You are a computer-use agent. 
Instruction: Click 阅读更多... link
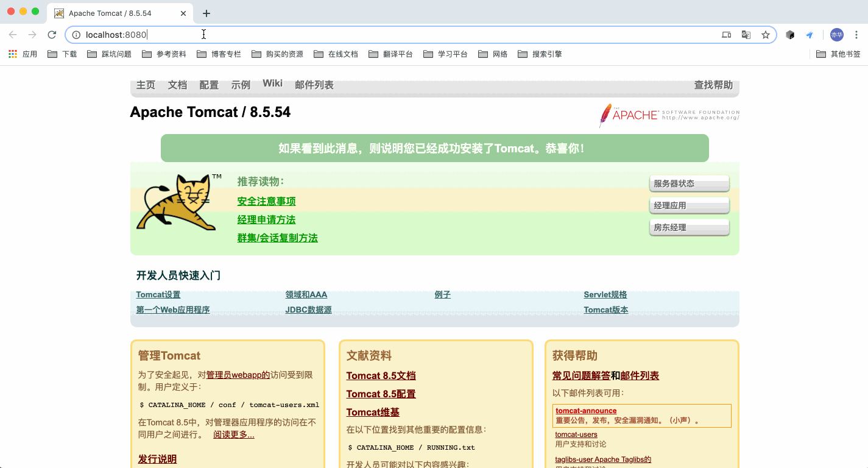234,434
